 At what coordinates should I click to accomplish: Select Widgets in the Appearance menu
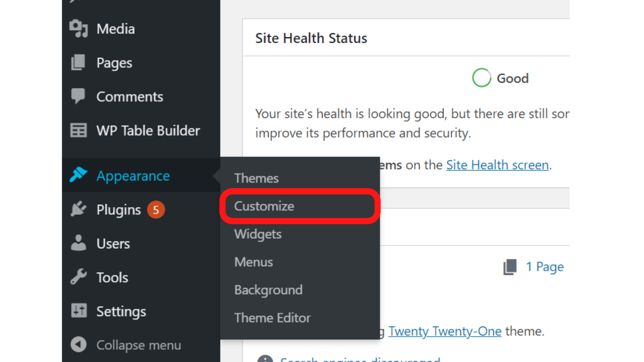pyautogui.click(x=258, y=234)
